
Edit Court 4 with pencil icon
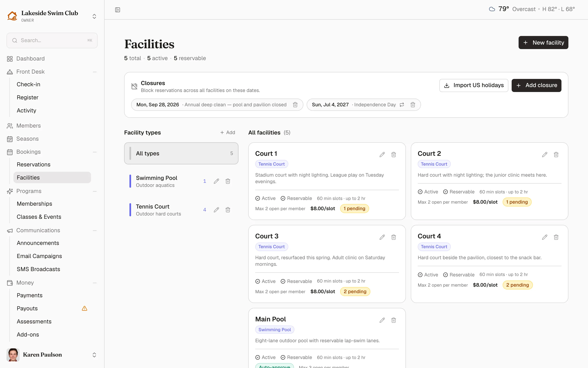pyautogui.click(x=545, y=237)
